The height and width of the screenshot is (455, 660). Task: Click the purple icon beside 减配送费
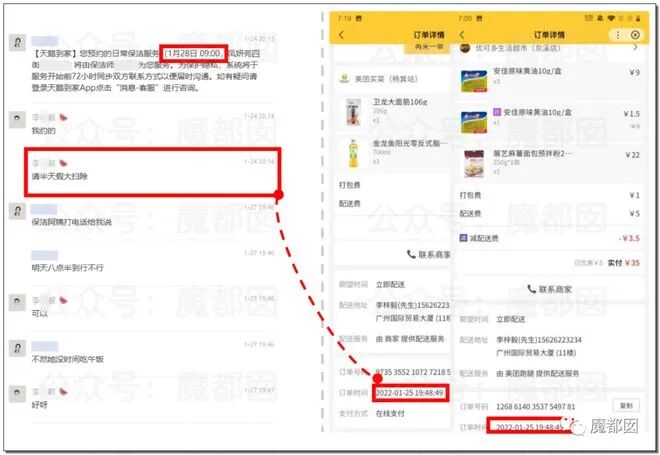point(463,238)
